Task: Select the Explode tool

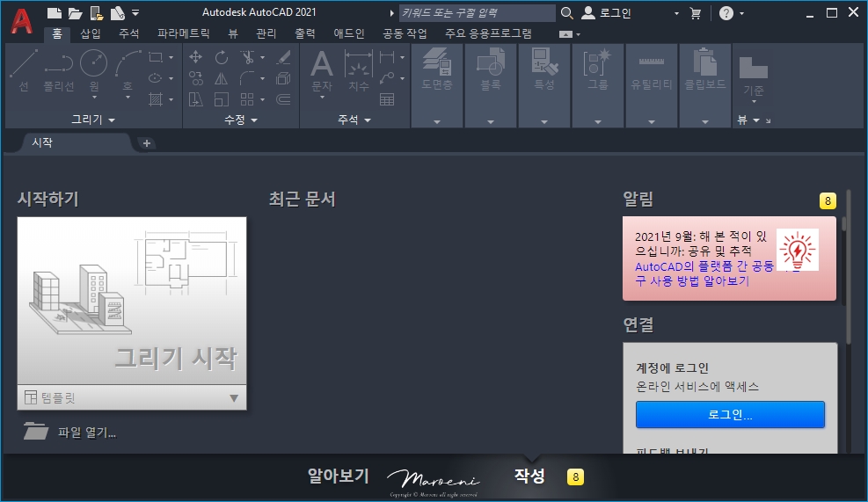Action: [x=283, y=78]
